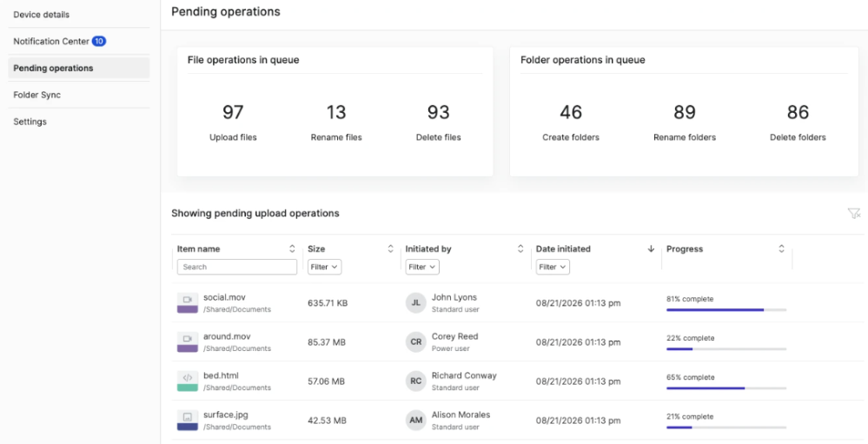Screen dimensions: 868x444
Task: Click the CR avatar for Corey Reed
Action: 415,342
